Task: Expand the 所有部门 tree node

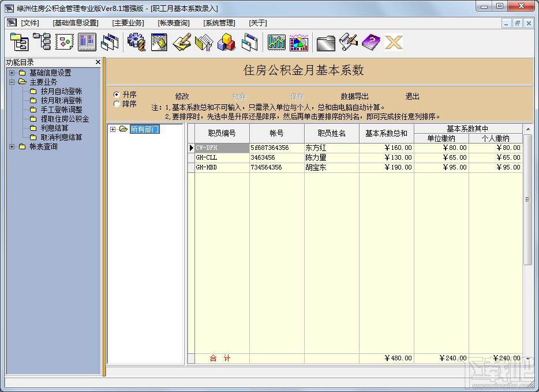Action: tap(113, 129)
